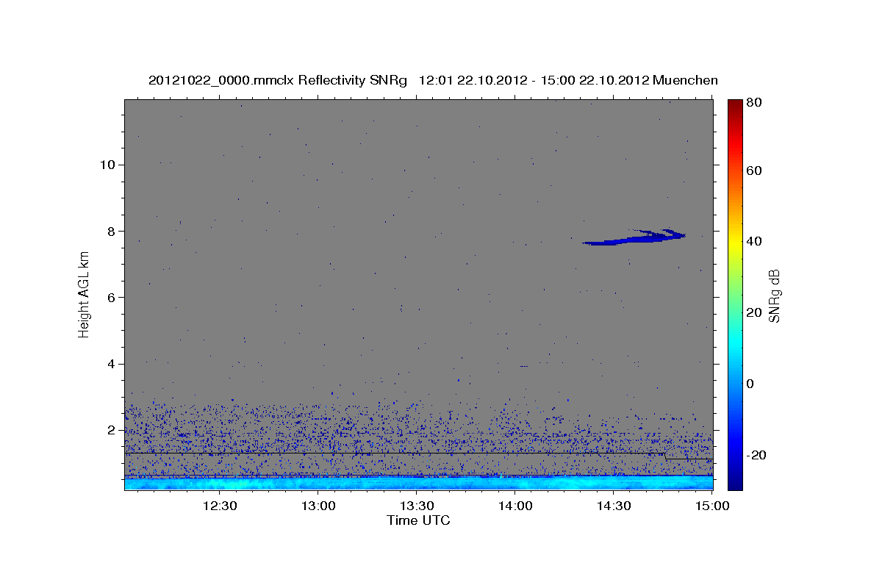
Task: Click the 14:30 time tick label
Action: [614, 506]
